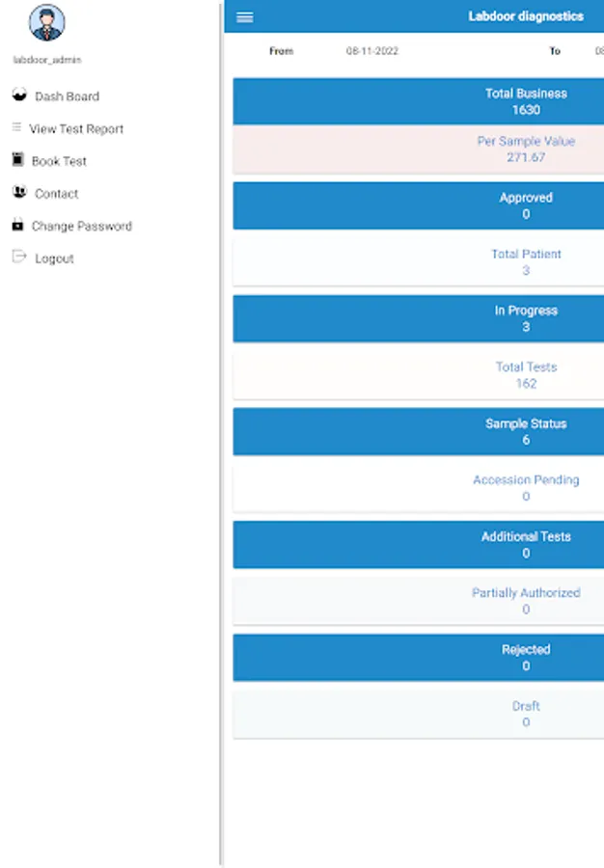This screenshot has width=604, height=868.
Task: Log out using the Logout link
Action: (54, 258)
